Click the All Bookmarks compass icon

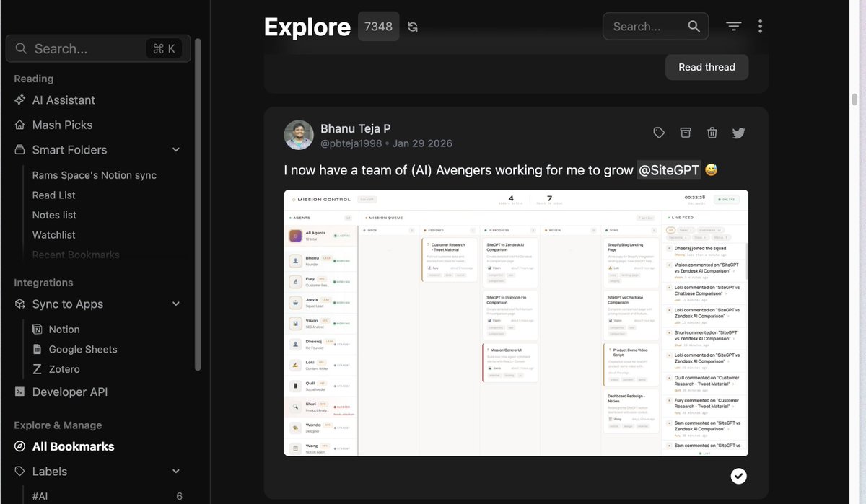click(20, 446)
